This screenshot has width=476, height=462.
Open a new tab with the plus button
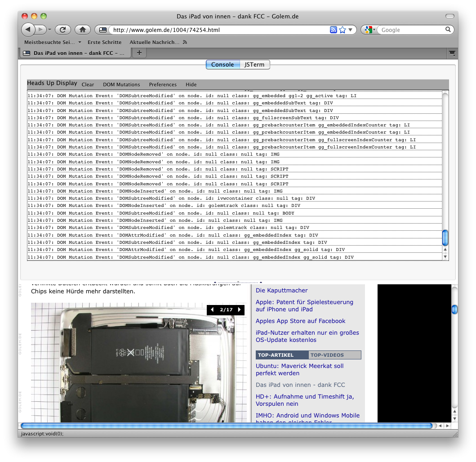point(139,53)
